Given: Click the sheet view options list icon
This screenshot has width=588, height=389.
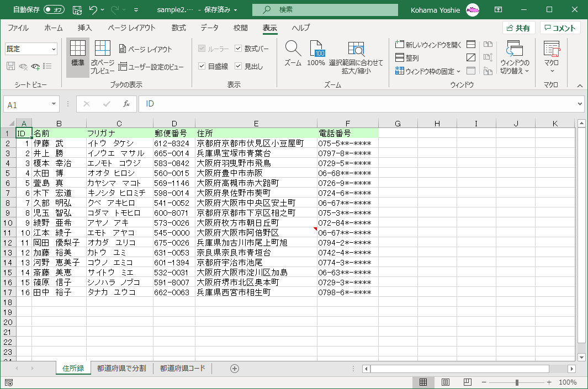Looking at the screenshot, I should point(47,66).
